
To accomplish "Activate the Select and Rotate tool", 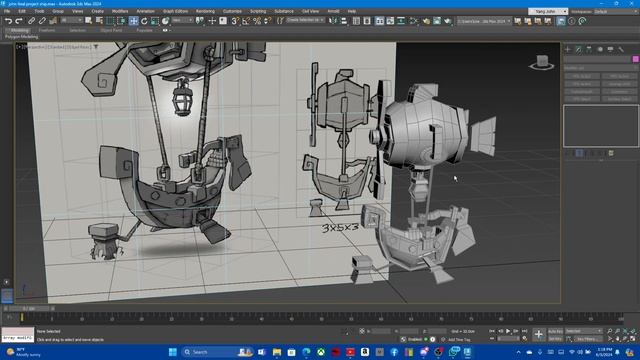I will pos(144,21).
